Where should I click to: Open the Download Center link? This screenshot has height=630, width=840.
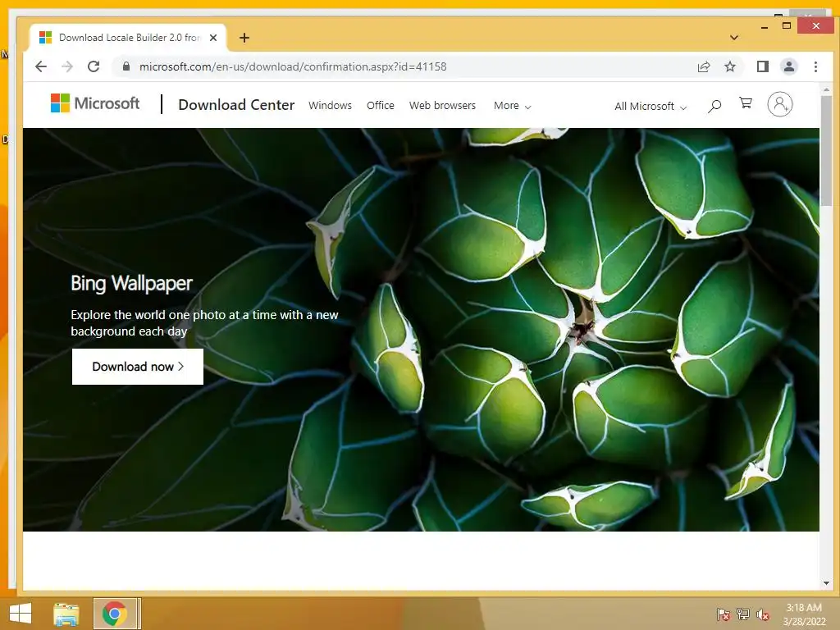(236, 105)
